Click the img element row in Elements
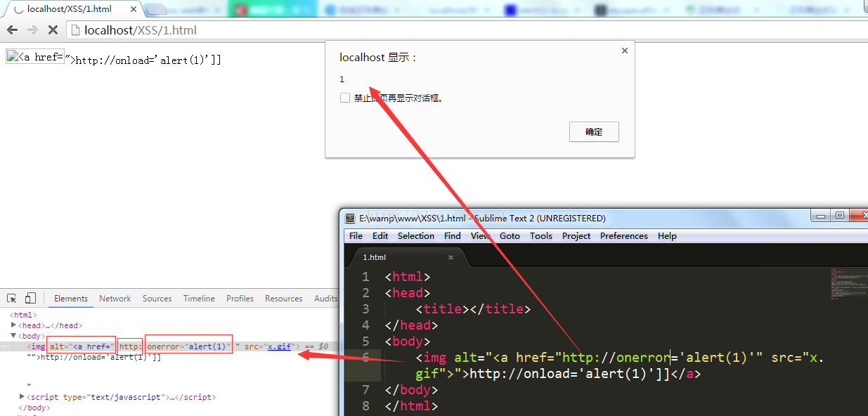 pyautogui.click(x=169, y=346)
